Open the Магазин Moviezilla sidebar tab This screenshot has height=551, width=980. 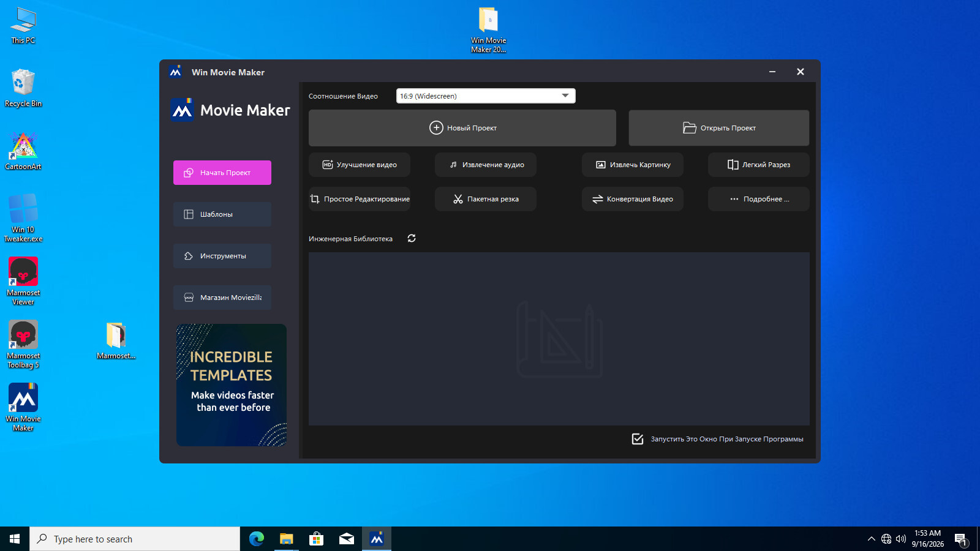(x=222, y=298)
